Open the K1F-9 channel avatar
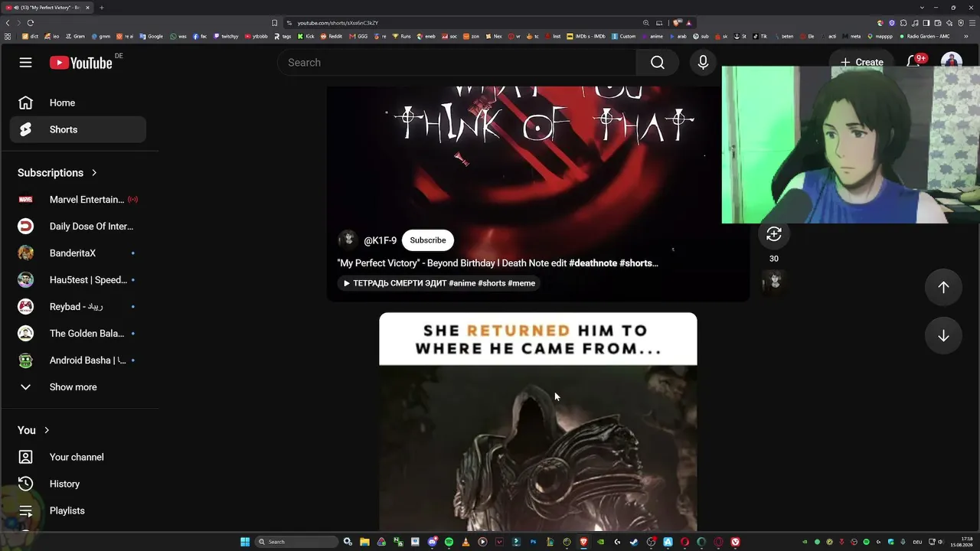 pos(348,240)
